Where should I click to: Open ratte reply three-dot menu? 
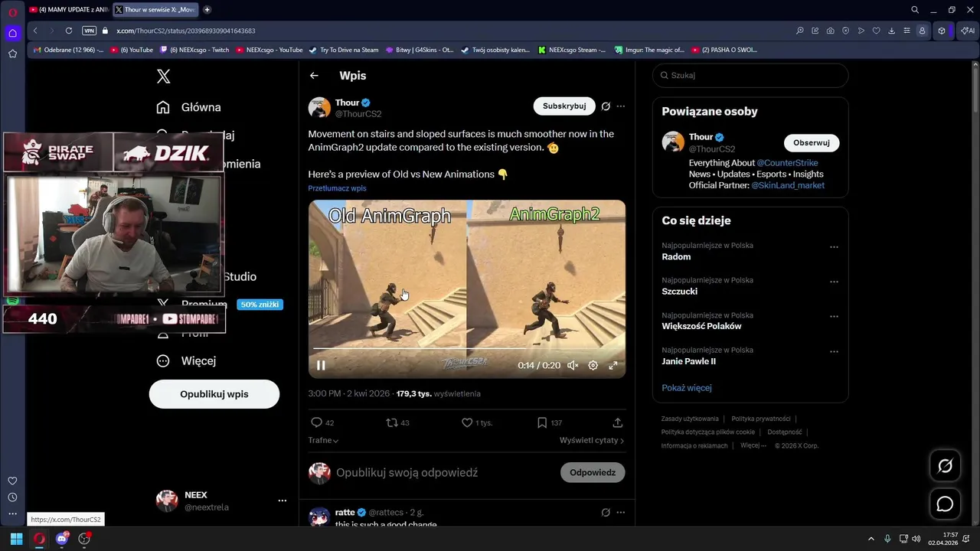(x=621, y=512)
